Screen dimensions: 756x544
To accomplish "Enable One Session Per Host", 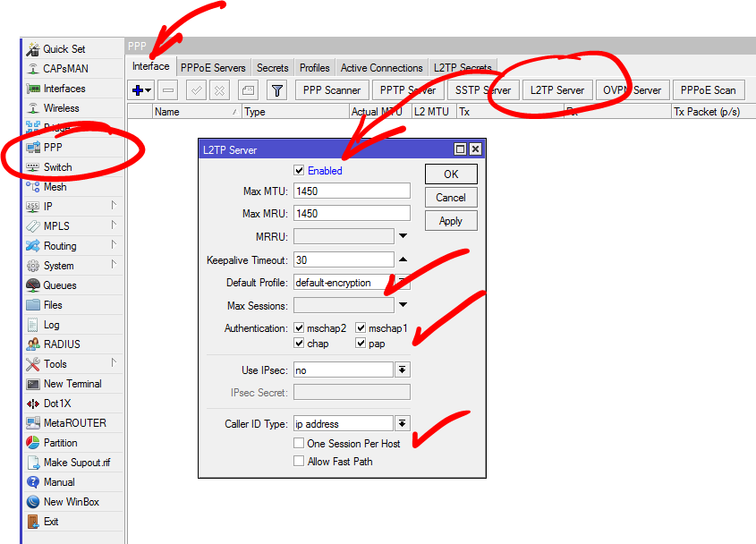I will pos(299,444).
